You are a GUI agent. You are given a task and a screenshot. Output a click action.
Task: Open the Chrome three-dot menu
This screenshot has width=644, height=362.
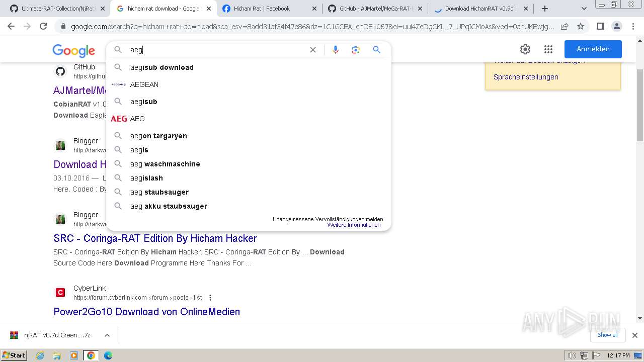pos(632,26)
